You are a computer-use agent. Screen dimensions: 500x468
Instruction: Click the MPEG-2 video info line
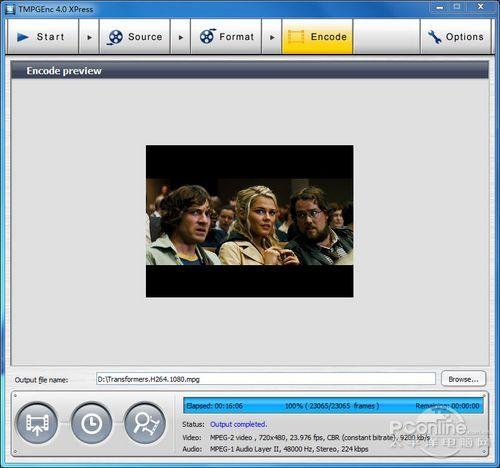pos(320,437)
